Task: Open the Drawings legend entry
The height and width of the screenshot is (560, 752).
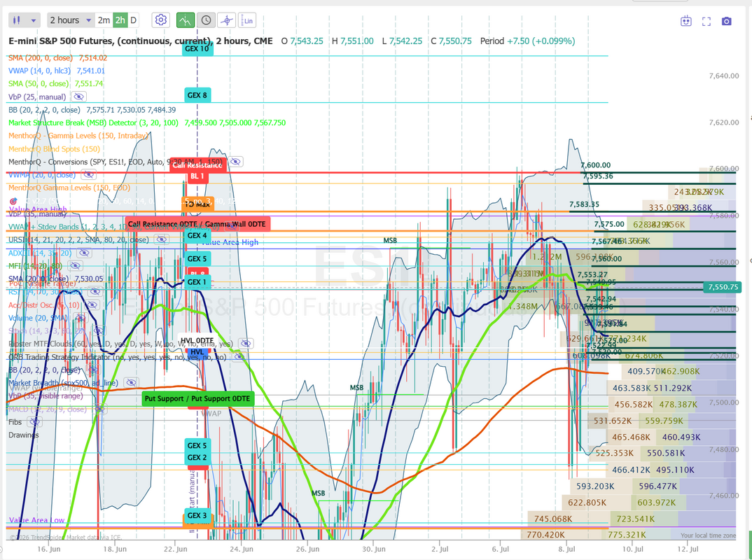Action: 24,435
